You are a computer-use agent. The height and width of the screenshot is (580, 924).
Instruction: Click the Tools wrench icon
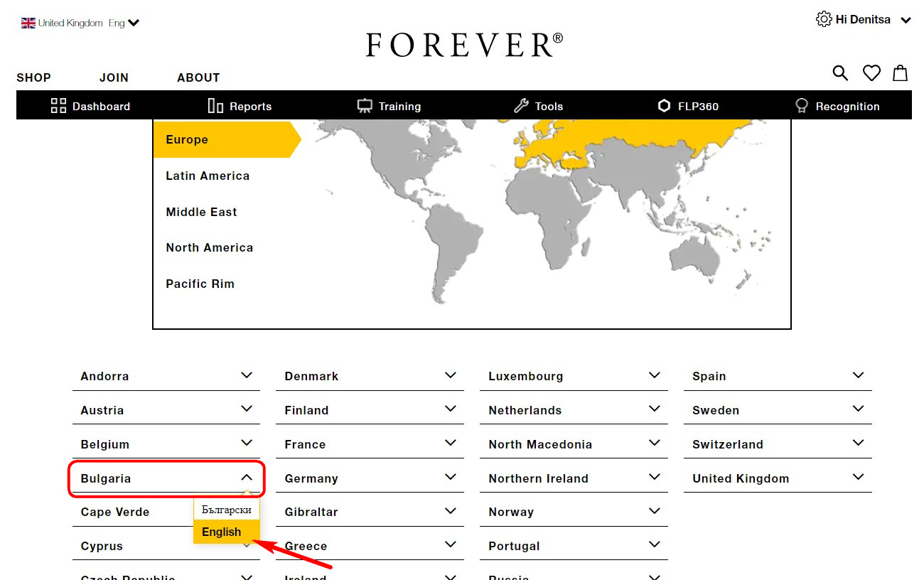coord(521,106)
